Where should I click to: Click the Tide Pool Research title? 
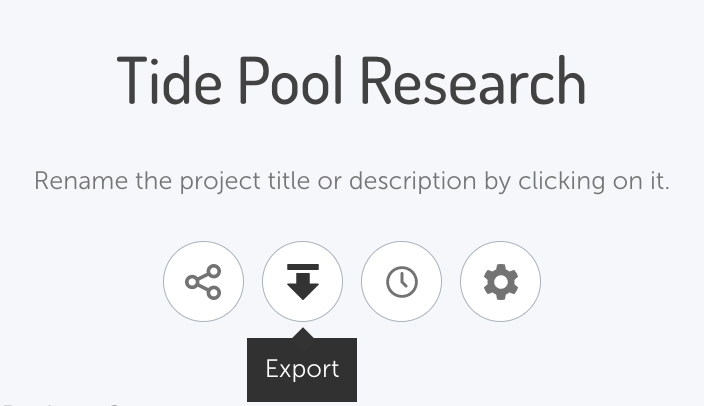[351, 81]
